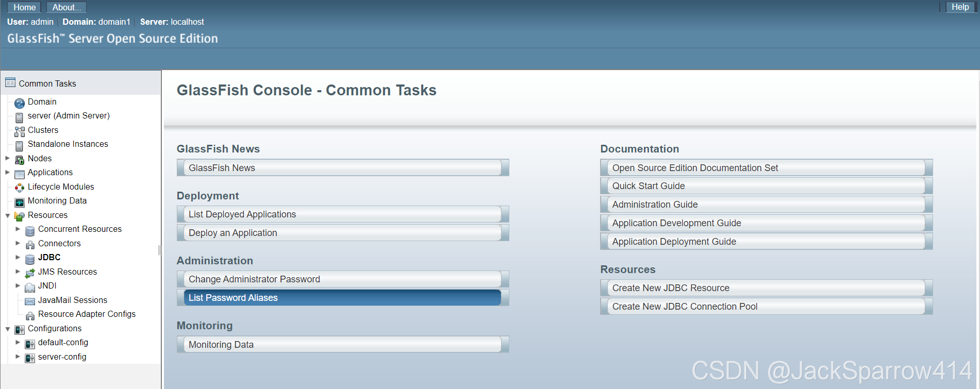
Task: Open the Help button
Action: coord(960,7)
